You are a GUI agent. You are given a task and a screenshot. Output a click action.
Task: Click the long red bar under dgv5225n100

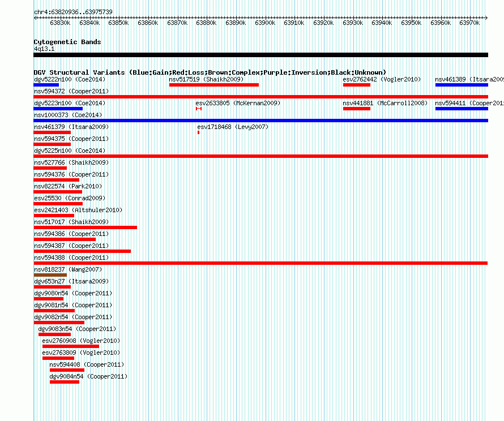[x=260, y=156]
